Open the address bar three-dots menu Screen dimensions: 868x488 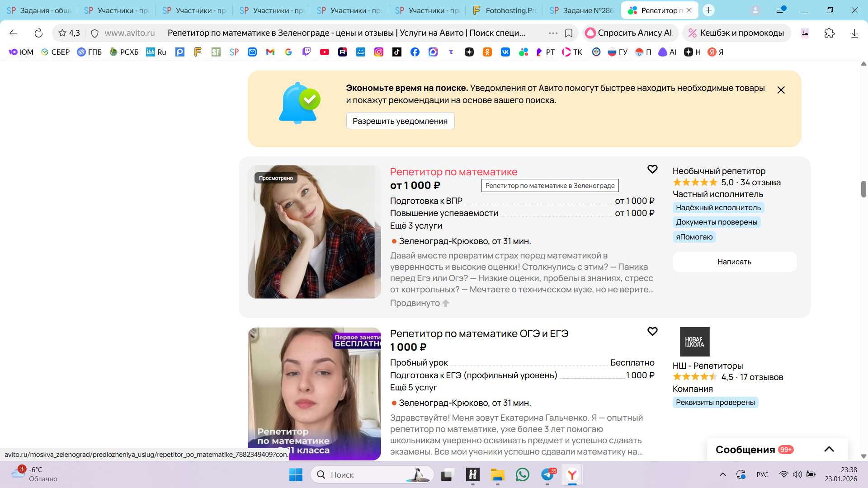[x=553, y=33]
